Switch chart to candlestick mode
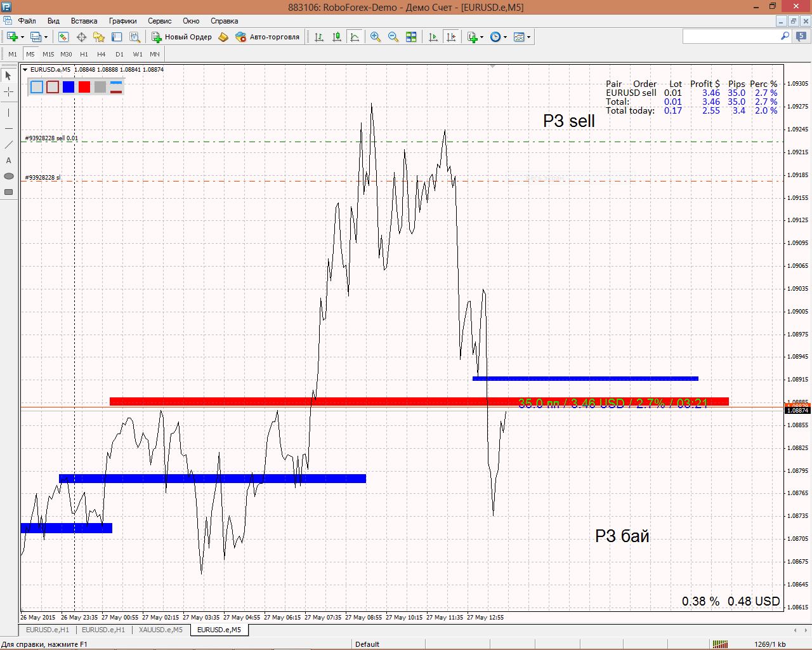 (x=337, y=37)
